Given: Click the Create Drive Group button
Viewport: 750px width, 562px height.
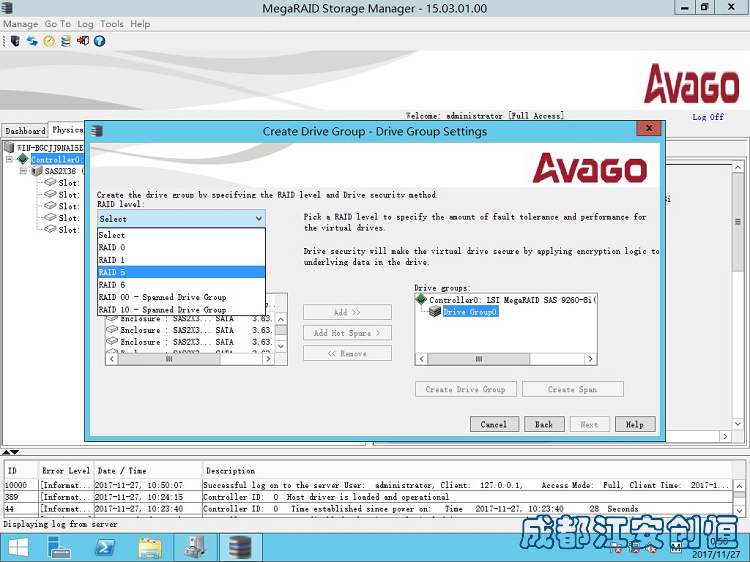Looking at the screenshot, I should coord(466,389).
